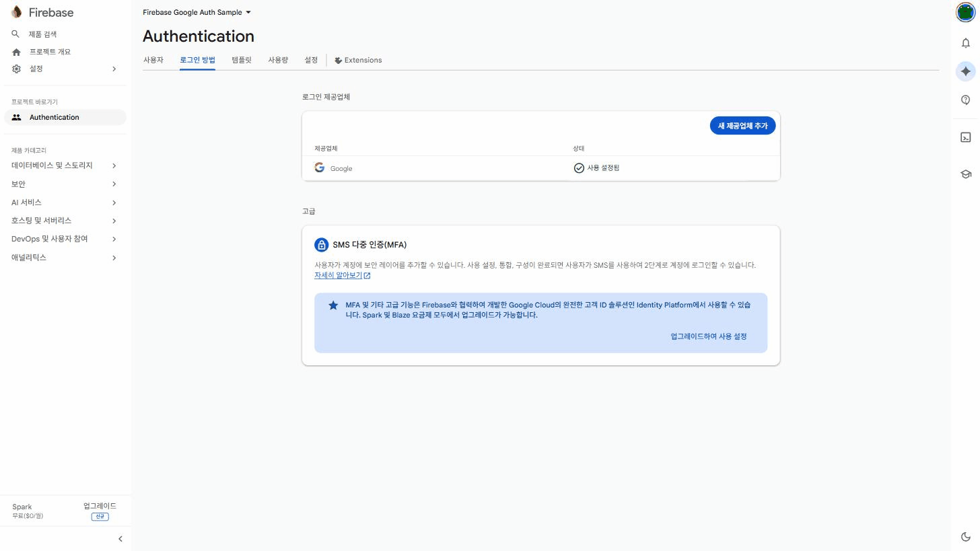980x551 pixels.
Task: Collapse the sidebar with the chevron icon
Action: (120, 539)
